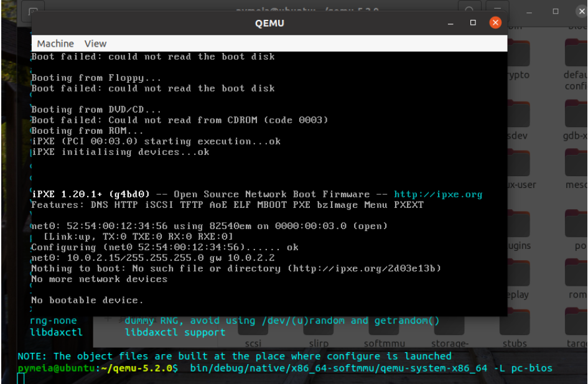This screenshot has height=384, width=588.
Task: Click "Could not read from CDROM" line
Action: 180,120
